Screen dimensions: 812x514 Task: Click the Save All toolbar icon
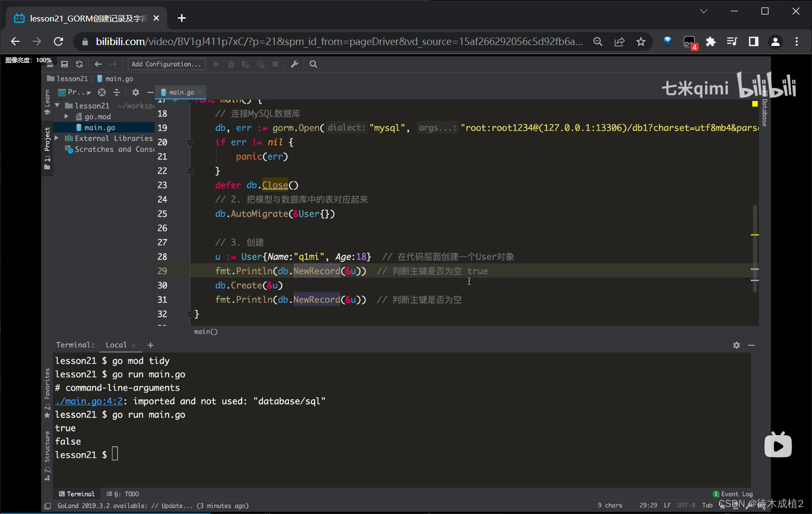click(x=64, y=64)
